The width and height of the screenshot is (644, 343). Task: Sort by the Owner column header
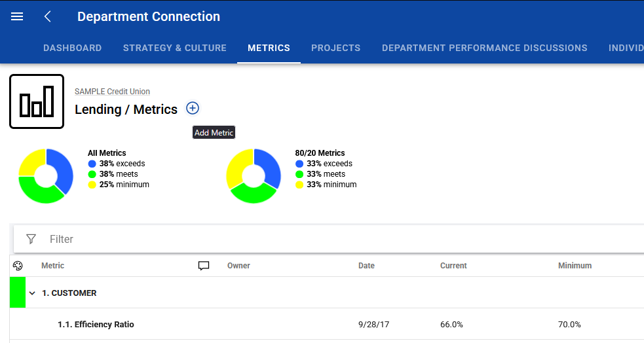(238, 266)
